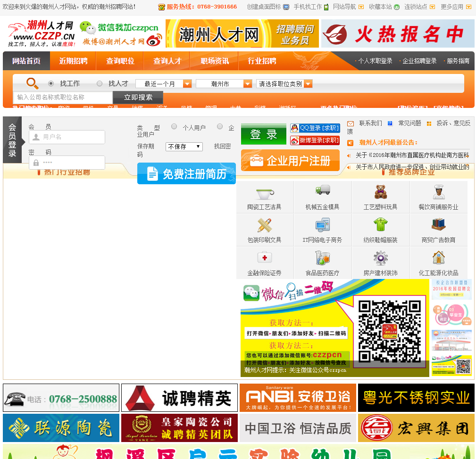Open the 请选择职位类别 dropdown
Viewport: 476px width, 459px height.
click(284, 84)
